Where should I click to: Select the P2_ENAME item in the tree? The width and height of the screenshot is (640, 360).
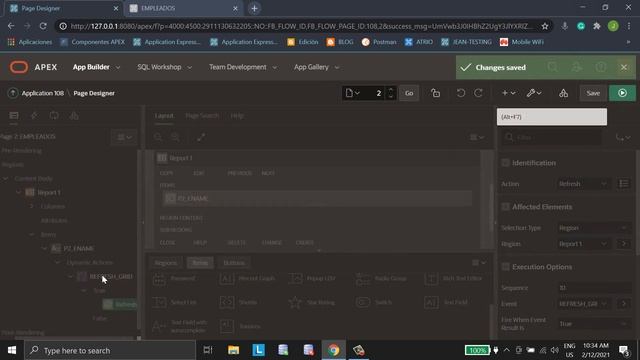[78, 248]
